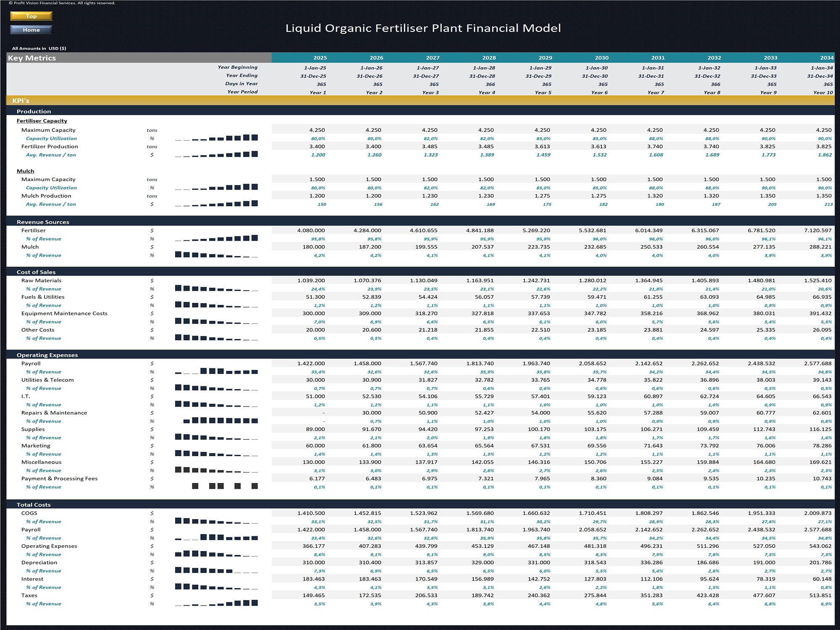Click the Taxes % of Revenue sparkline
This screenshot has width=840, height=630.
coord(216,603)
